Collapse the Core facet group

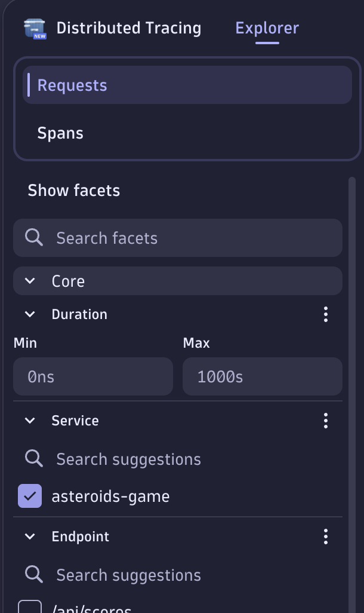[x=30, y=281]
